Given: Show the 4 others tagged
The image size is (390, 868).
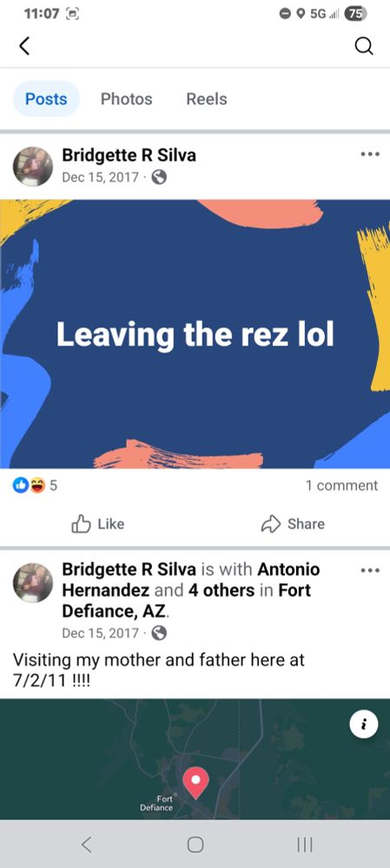Looking at the screenshot, I should [221, 590].
